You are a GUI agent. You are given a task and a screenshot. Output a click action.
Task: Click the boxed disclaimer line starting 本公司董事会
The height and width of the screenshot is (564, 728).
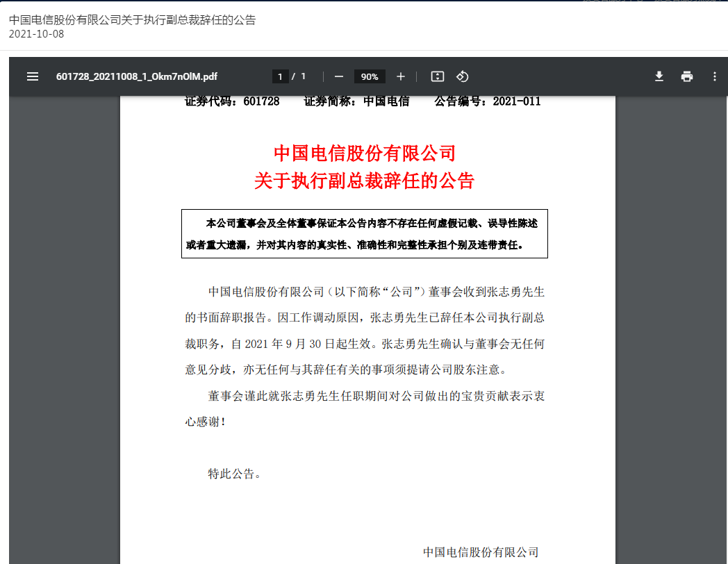coord(372,224)
